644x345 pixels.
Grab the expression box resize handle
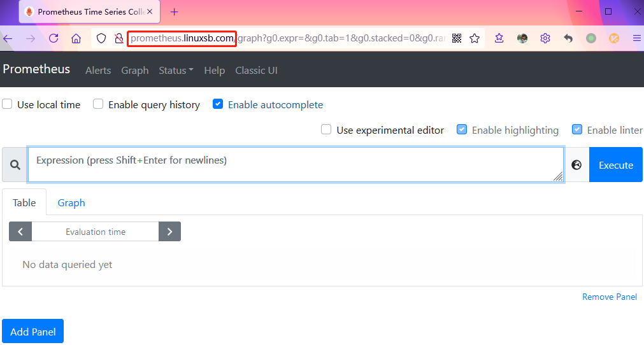(x=558, y=176)
